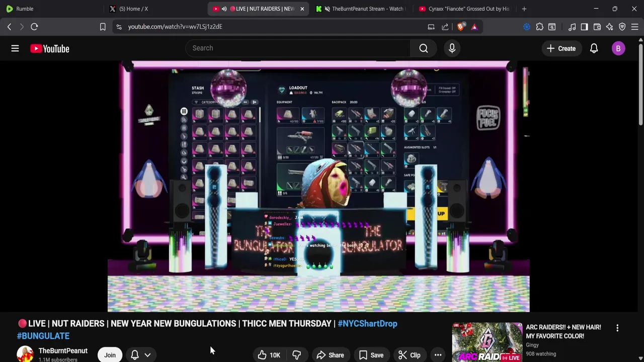Reload the page

pos(34,27)
